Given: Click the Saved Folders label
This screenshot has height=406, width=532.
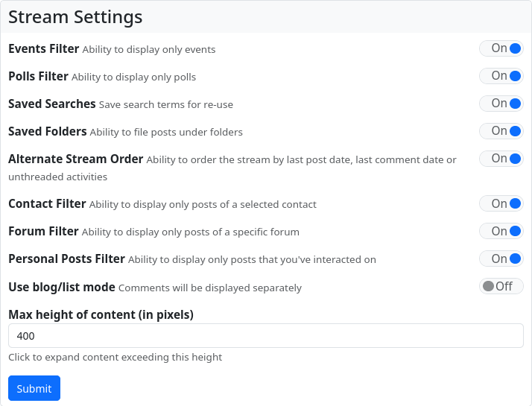Looking at the screenshot, I should click(x=48, y=131).
